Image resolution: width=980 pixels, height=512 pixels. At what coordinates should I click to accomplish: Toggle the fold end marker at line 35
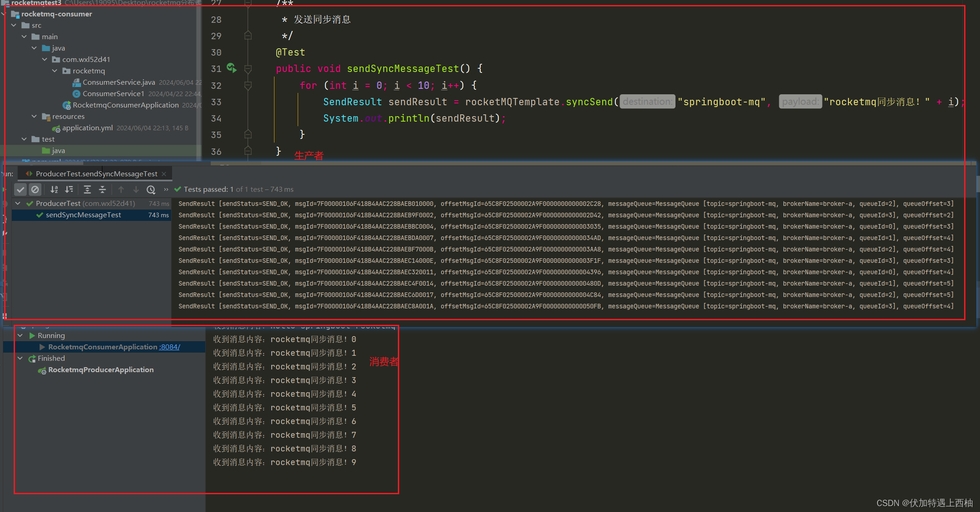coord(248,134)
